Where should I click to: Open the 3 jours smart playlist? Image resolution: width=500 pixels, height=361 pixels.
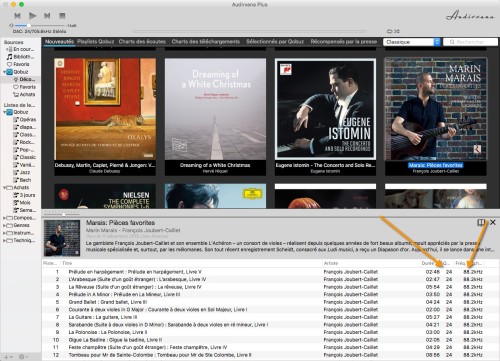pos(25,195)
